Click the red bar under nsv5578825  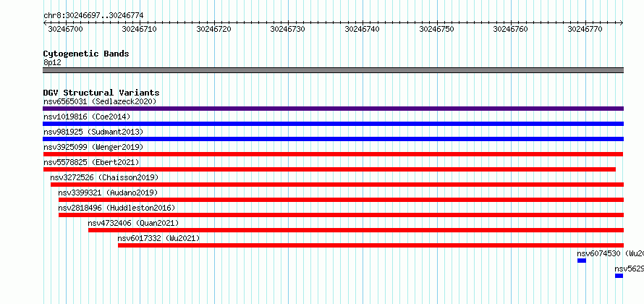point(329,169)
